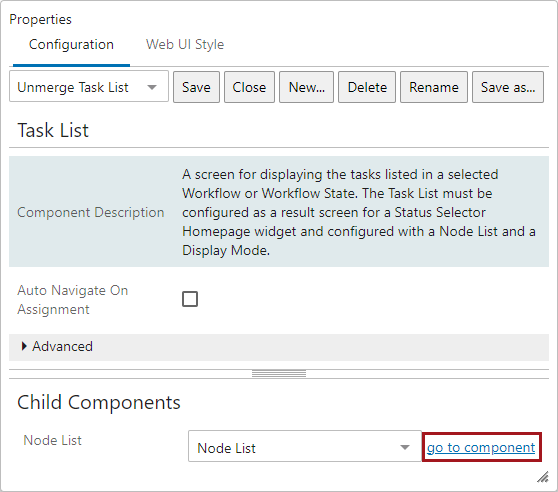Click the Advanced section header
Image resolution: width=558 pixels, height=492 pixels.
click(x=279, y=347)
